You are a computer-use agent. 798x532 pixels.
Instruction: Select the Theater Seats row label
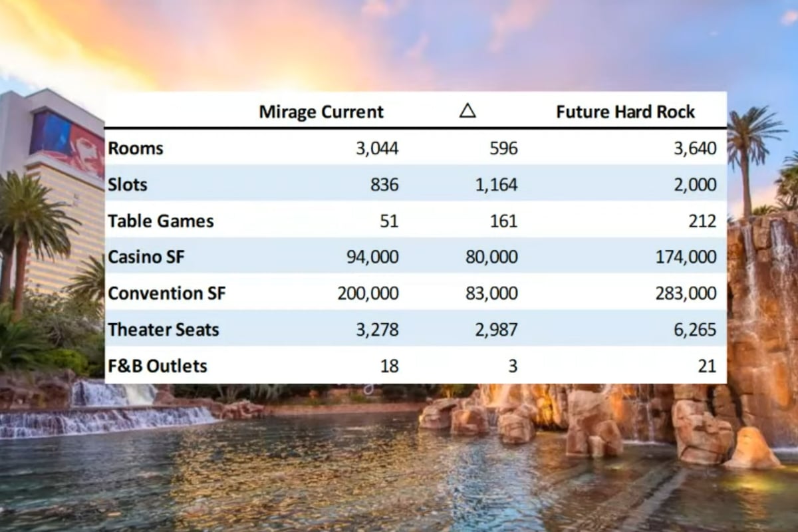(163, 329)
